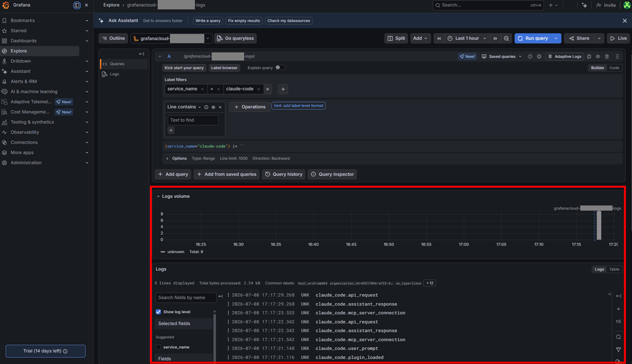632x364 pixels.
Task: Open the user profile avatar
Action: [x=626, y=5]
